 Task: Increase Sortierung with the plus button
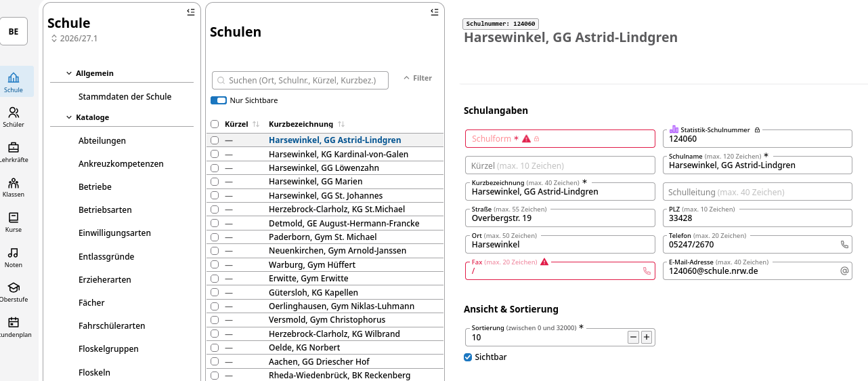647,337
